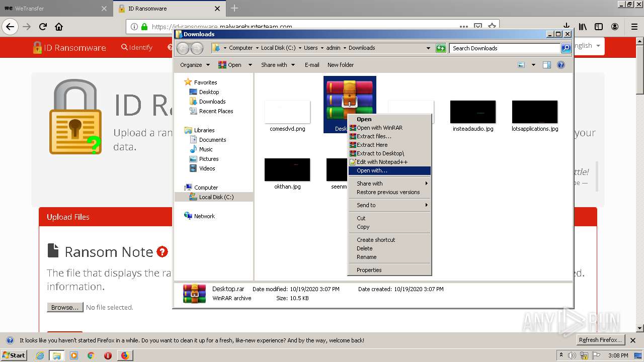Viewport: 644px width, 362px height.
Task: Open the Firefox hamburger menu
Action: (634, 27)
